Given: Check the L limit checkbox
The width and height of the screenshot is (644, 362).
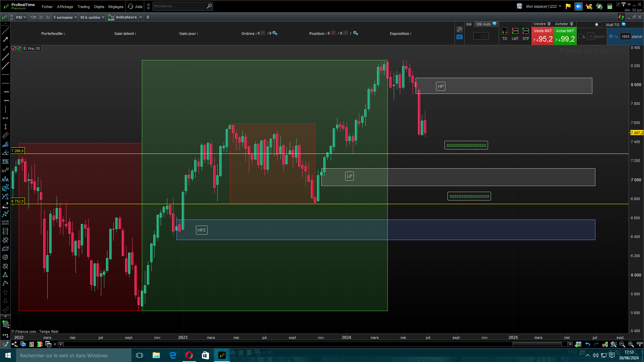Looking at the screenshot, I should coord(580,37).
